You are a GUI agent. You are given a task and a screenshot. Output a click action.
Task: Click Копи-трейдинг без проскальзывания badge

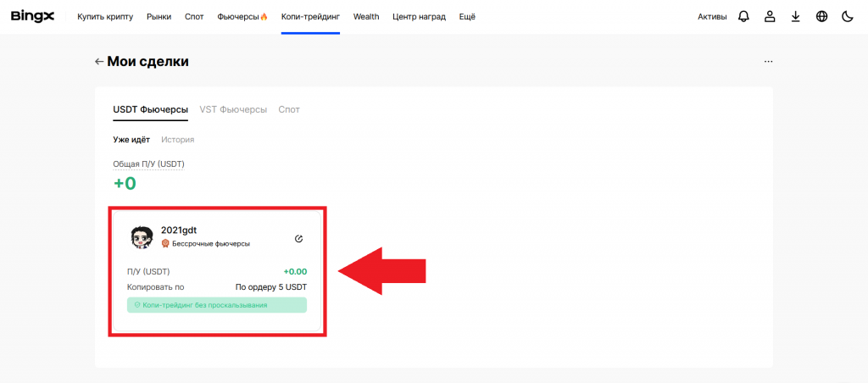tap(216, 305)
